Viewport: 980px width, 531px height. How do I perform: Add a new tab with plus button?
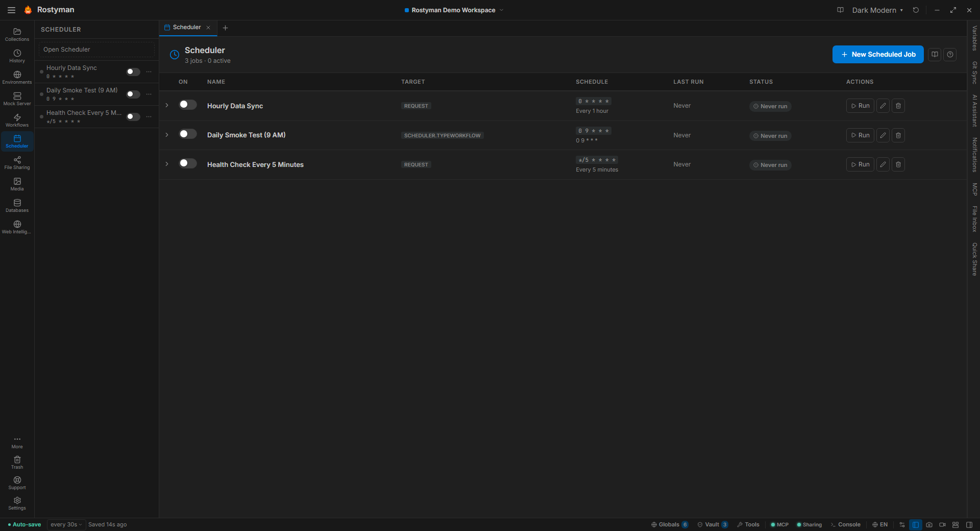click(x=225, y=28)
